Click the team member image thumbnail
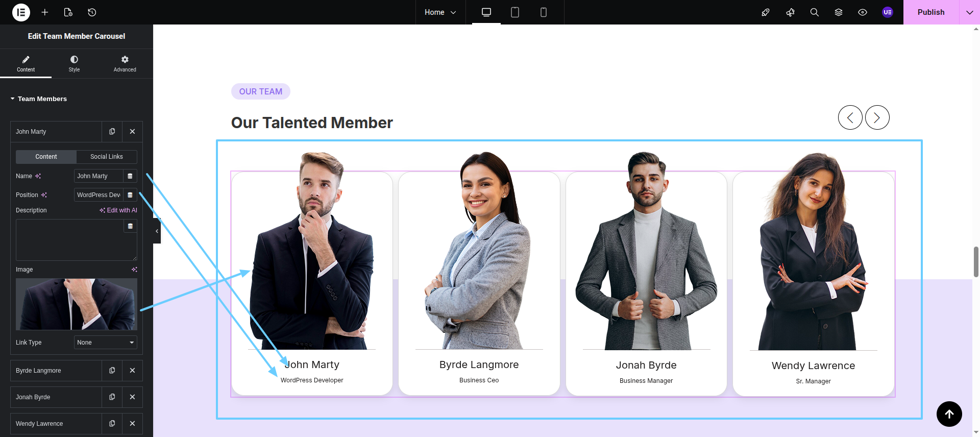This screenshot has width=980, height=437. (77, 304)
